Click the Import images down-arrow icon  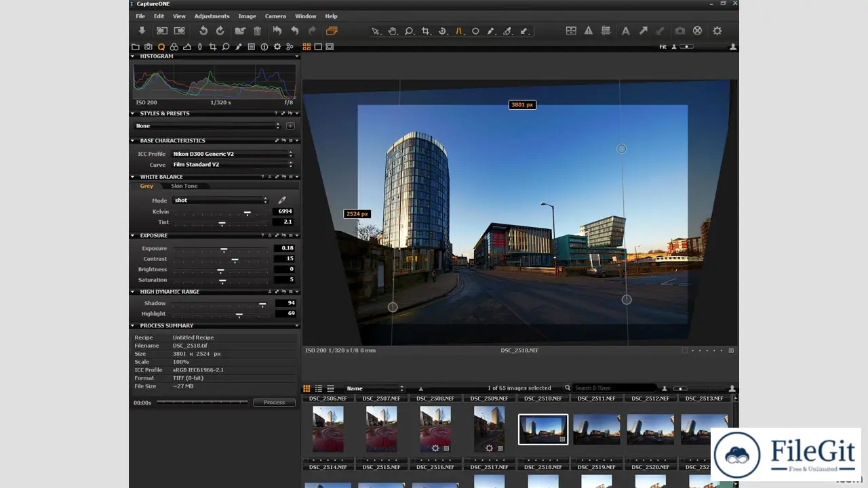pos(142,30)
